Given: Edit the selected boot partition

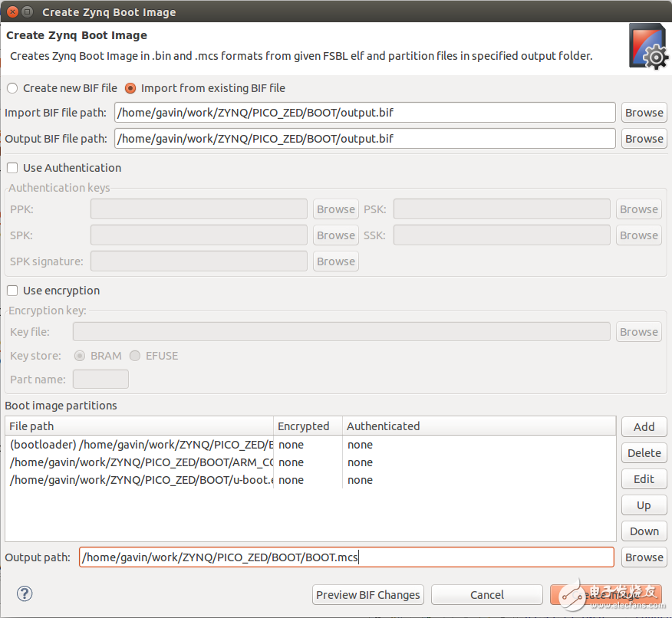Looking at the screenshot, I should 644,479.
